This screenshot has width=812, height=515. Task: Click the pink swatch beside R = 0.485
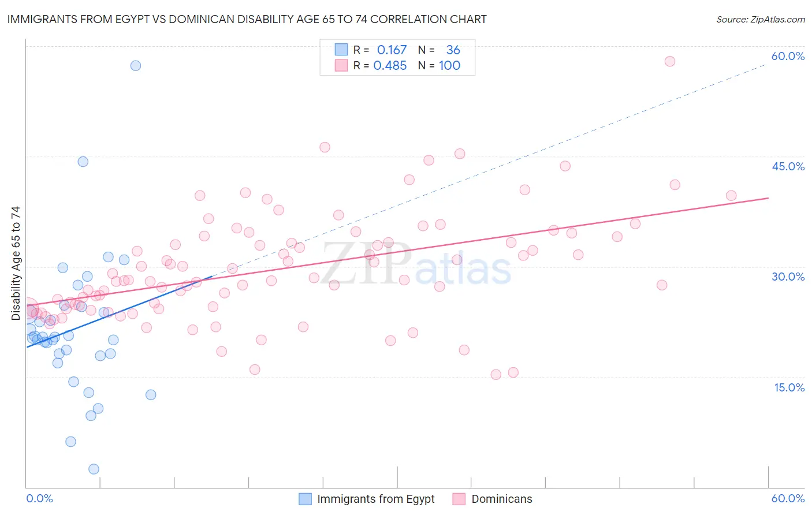(x=341, y=65)
